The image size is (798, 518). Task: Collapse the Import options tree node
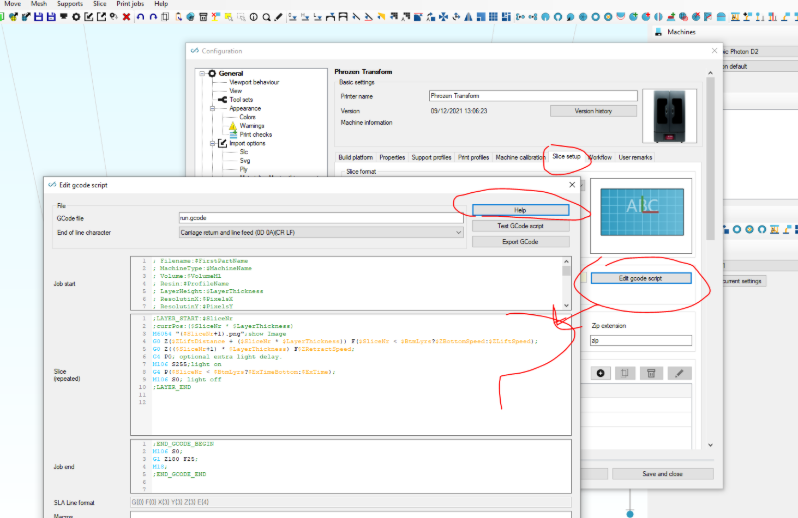click(x=213, y=143)
